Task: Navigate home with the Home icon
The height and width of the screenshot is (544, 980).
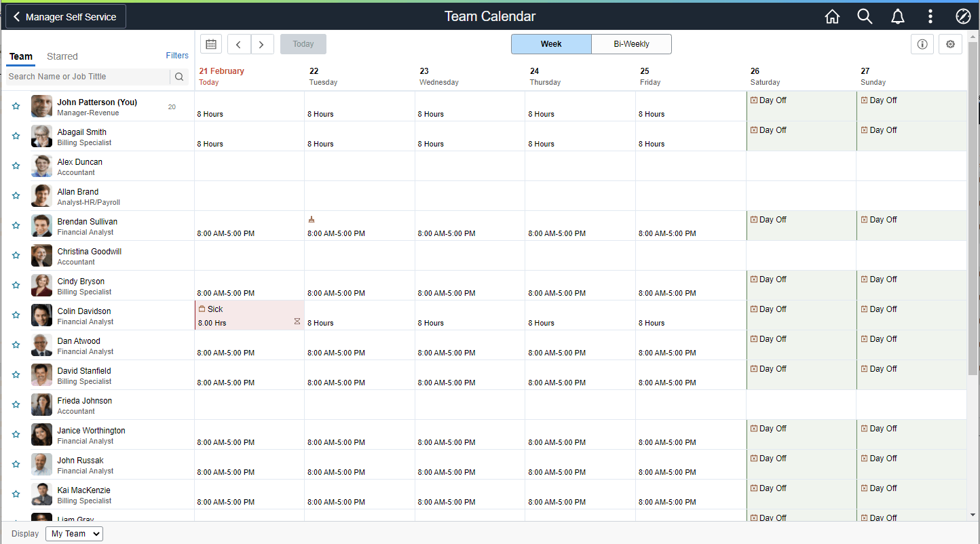Action: click(x=832, y=16)
